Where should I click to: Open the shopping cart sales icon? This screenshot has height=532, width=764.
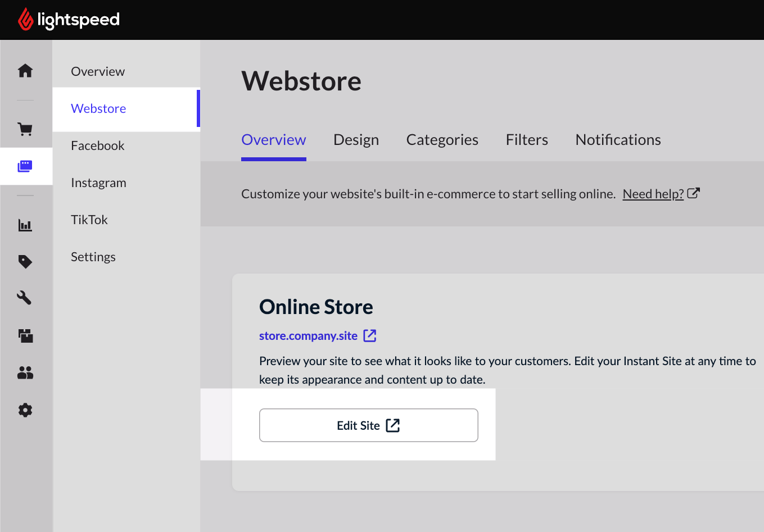pos(25,129)
